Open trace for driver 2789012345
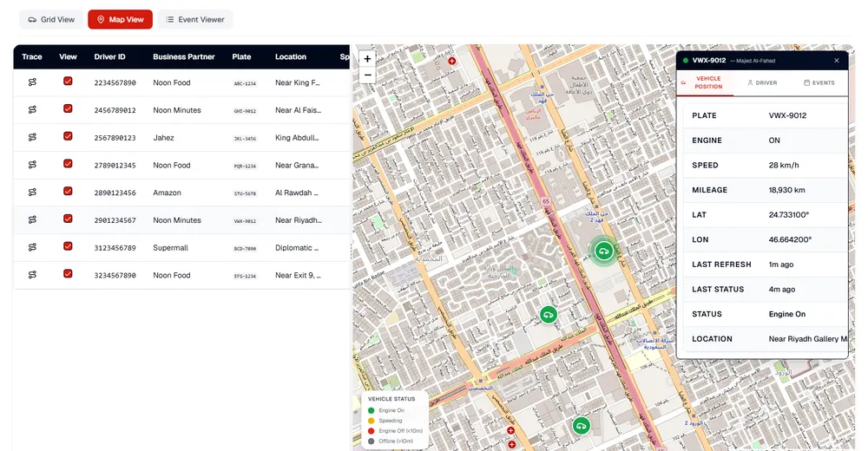 (x=32, y=164)
